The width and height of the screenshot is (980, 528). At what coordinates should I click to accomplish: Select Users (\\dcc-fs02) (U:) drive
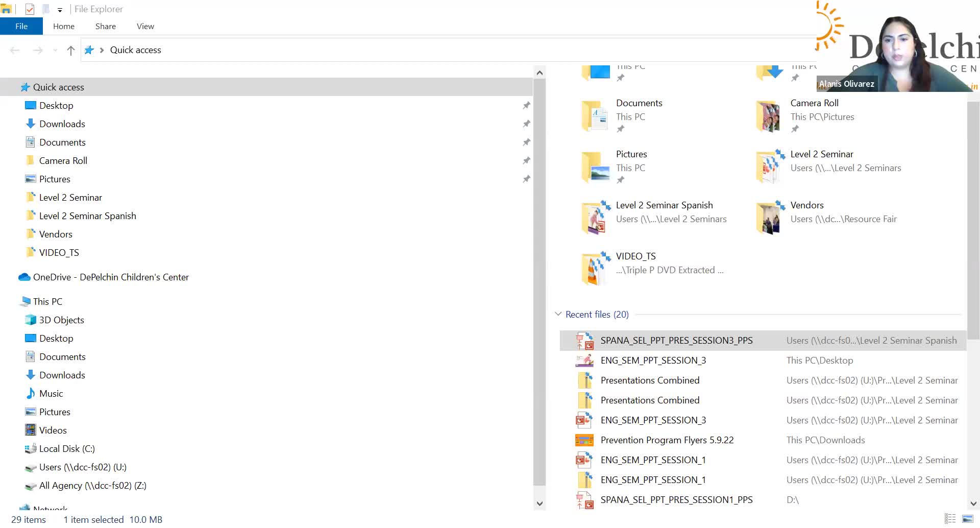pos(83,467)
